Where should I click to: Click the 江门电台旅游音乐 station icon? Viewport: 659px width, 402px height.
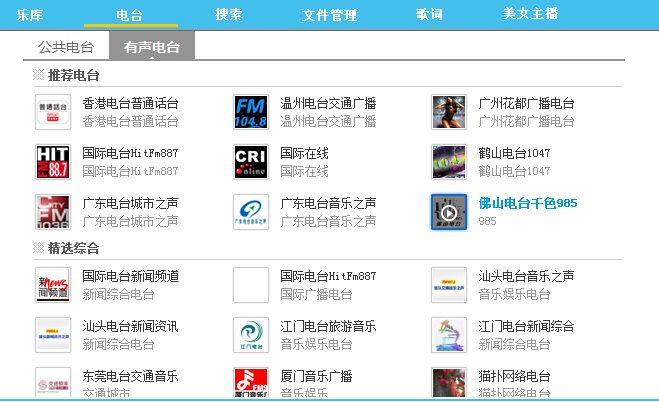pyautogui.click(x=250, y=335)
